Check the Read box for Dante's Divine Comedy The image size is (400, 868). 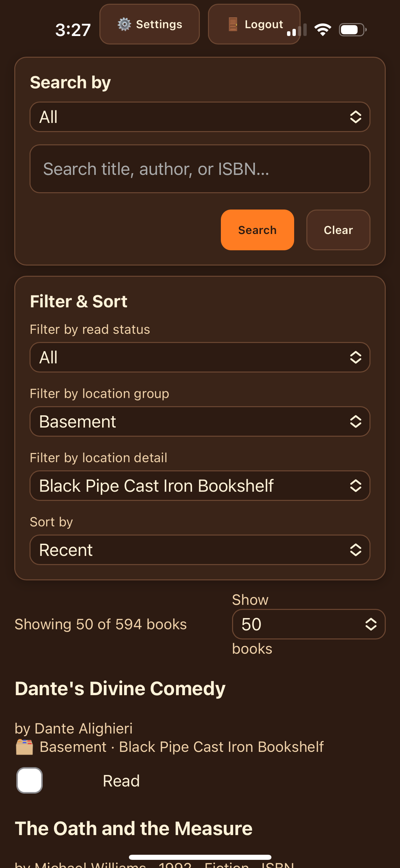coord(29,780)
